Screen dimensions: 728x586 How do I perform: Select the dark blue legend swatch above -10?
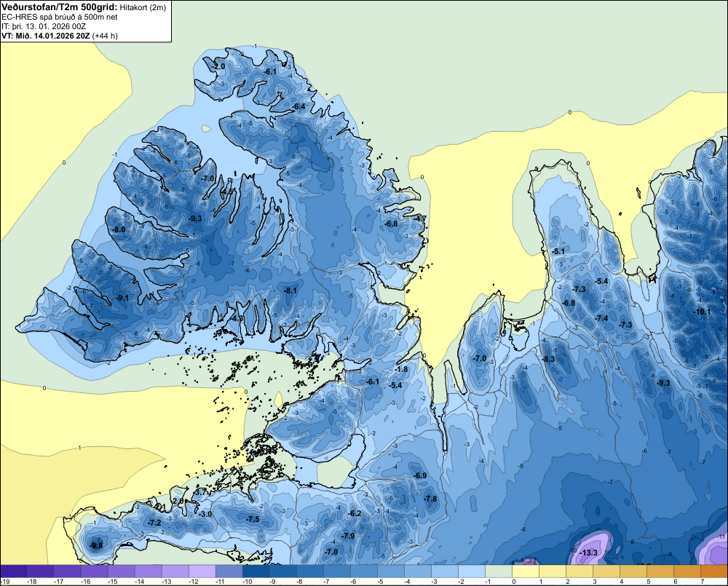click(256, 571)
